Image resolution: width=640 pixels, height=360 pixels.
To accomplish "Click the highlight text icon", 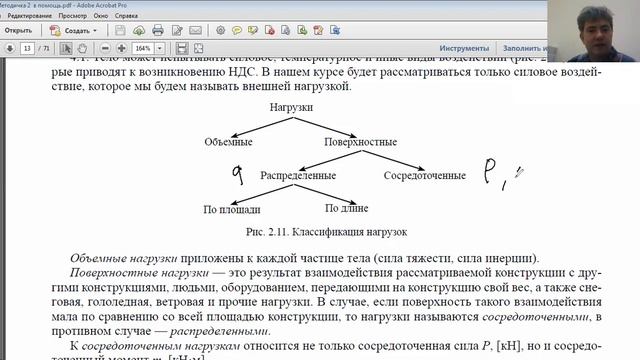I will [x=253, y=31].
